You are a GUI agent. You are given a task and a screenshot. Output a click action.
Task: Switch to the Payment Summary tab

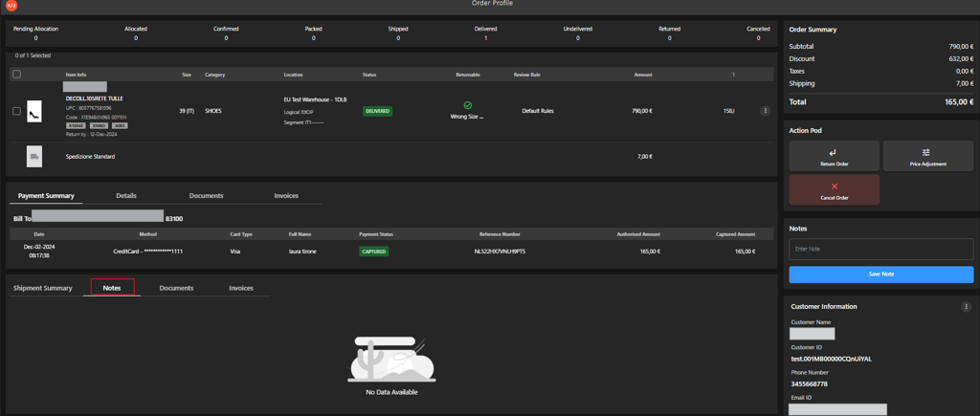click(46, 195)
